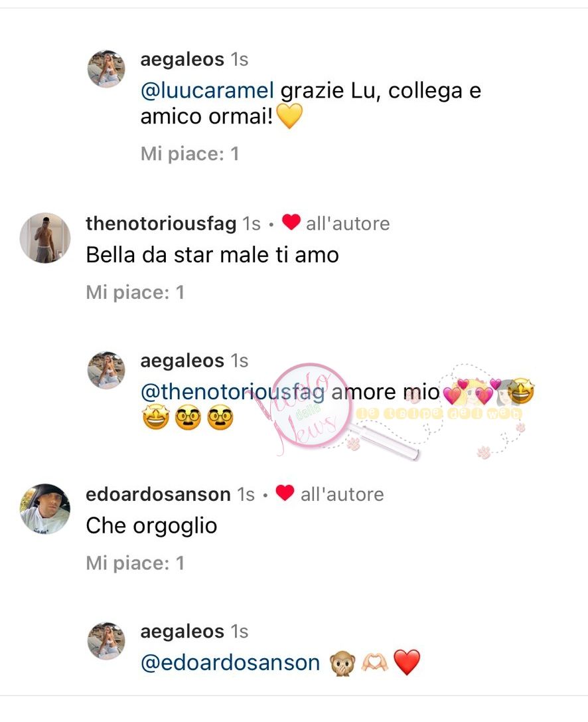View likes under 'grazie Lu' reply
Viewport: 588px width, 722px height.
[x=190, y=154]
